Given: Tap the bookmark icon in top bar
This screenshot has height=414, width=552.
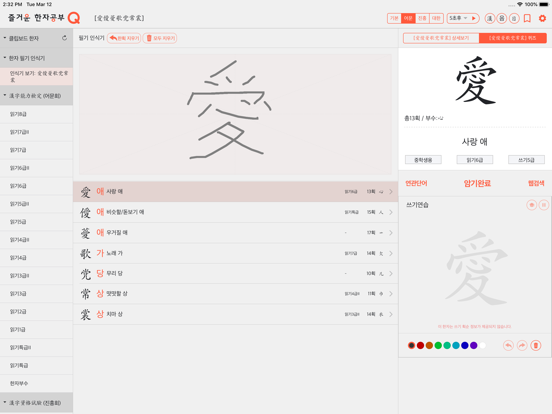Looking at the screenshot, I should coord(527,18).
